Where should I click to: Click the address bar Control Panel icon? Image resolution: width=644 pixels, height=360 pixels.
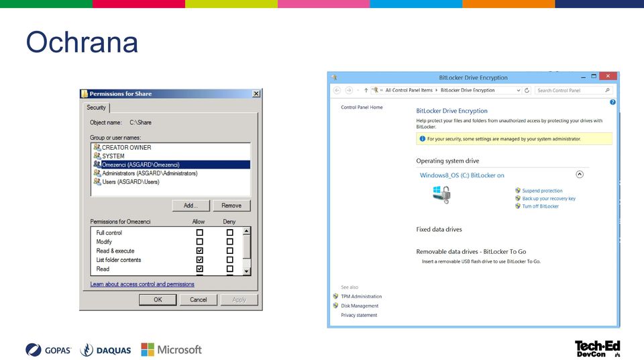coord(375,90)
